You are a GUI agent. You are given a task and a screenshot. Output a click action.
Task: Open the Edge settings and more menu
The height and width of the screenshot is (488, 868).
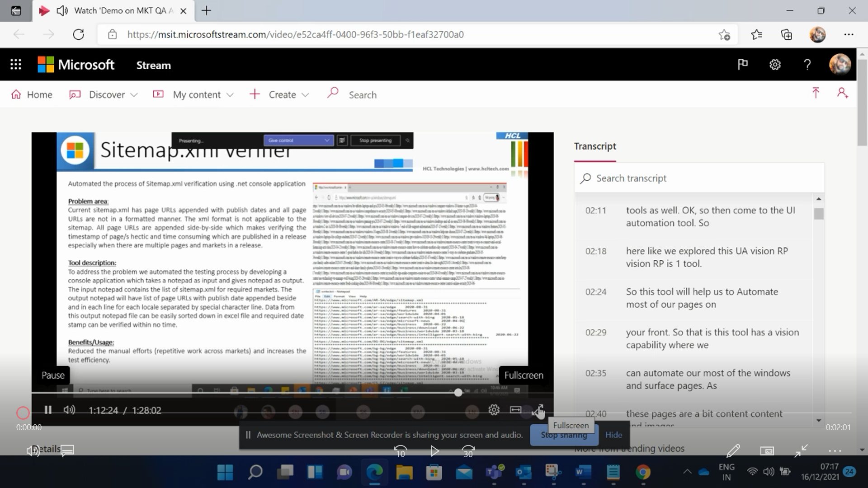coord(849,35)
